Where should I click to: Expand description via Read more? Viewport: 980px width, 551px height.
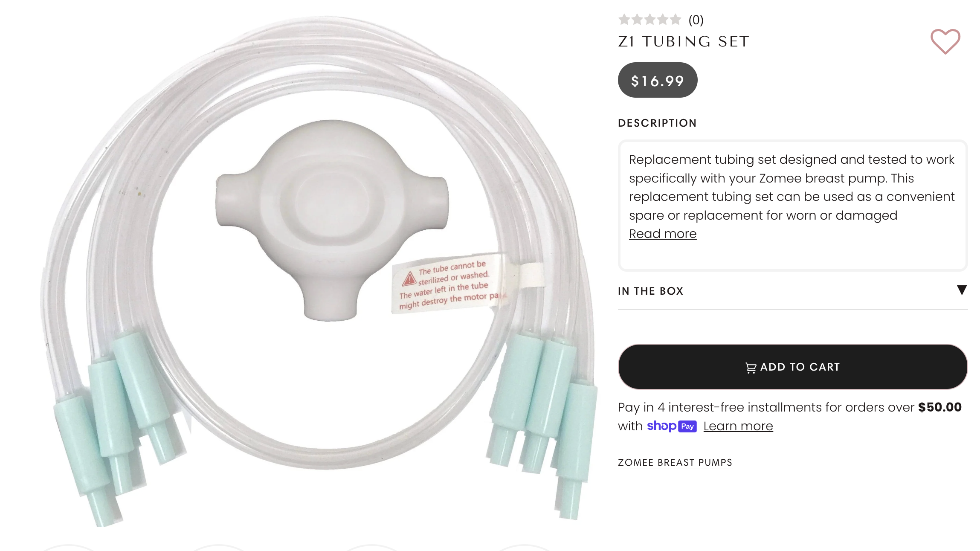point(663,234)
